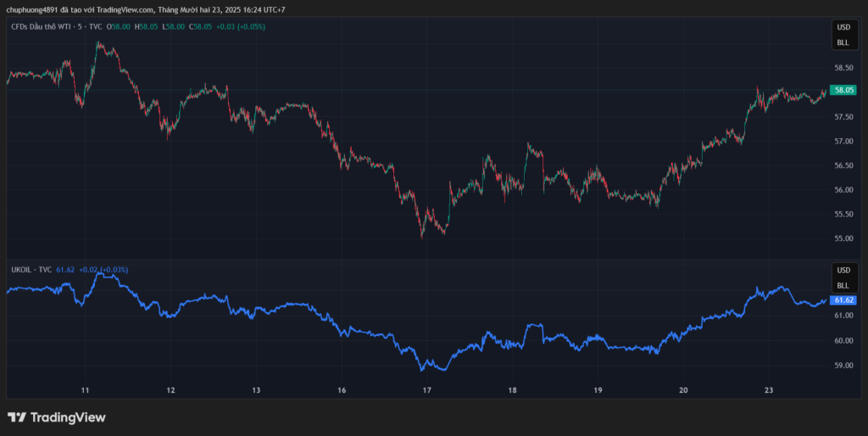Select the BLL unit label in UKOIL pane
Viewport: 868px width, 436px height.
(x=843, y=286)
